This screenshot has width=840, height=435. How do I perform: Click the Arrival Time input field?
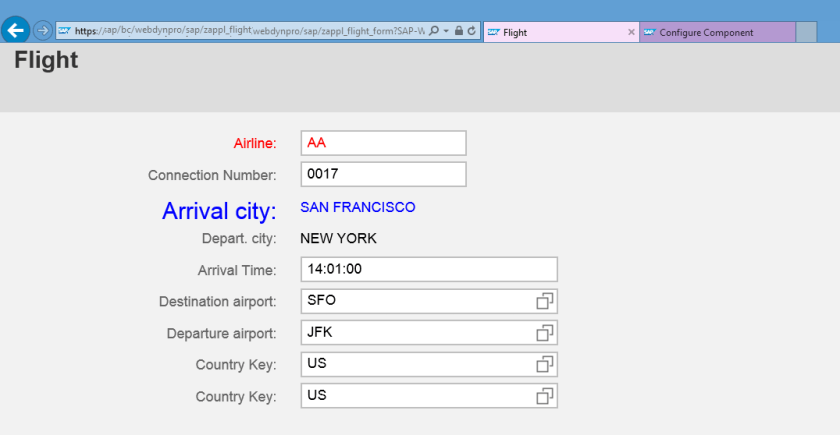[x=429, y=269]
